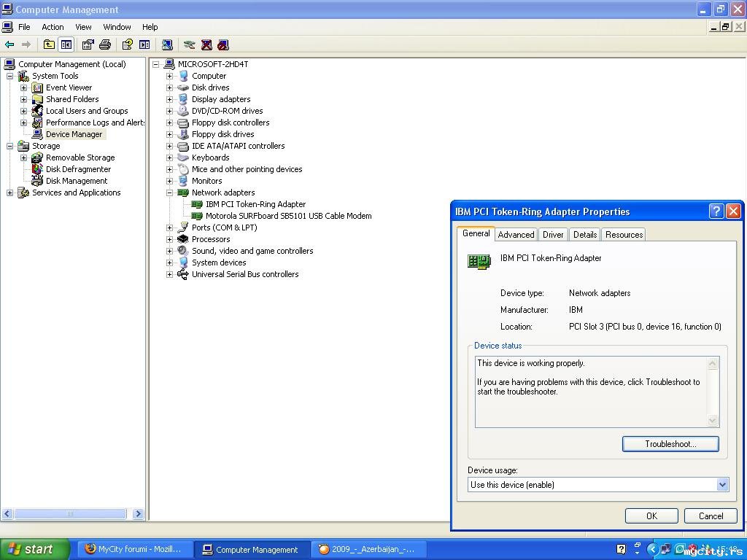
Task: Click the Update driver toolbar icon
Action: click(x=189, y=44)
